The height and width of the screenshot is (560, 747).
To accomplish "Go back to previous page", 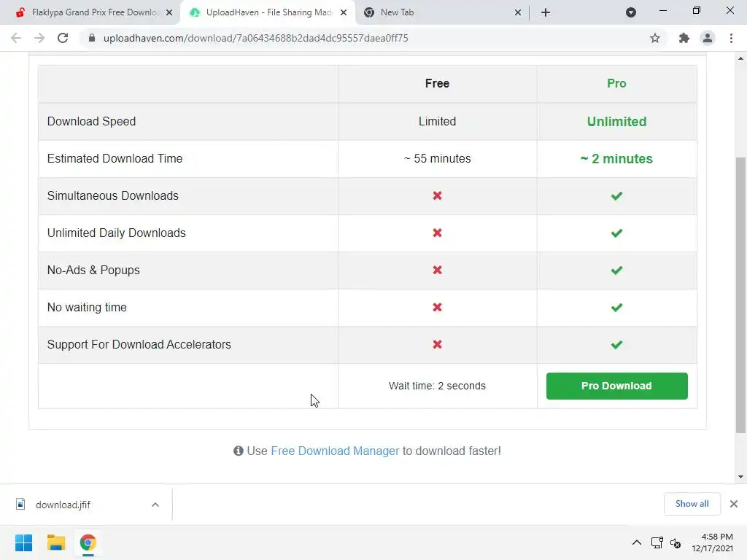I will (x=16, y=38).
